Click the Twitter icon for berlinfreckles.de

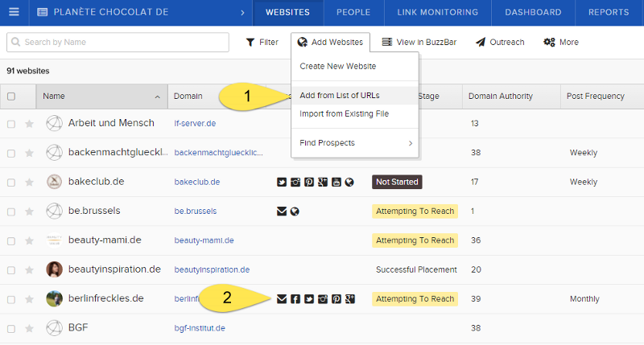pos(309,299)
